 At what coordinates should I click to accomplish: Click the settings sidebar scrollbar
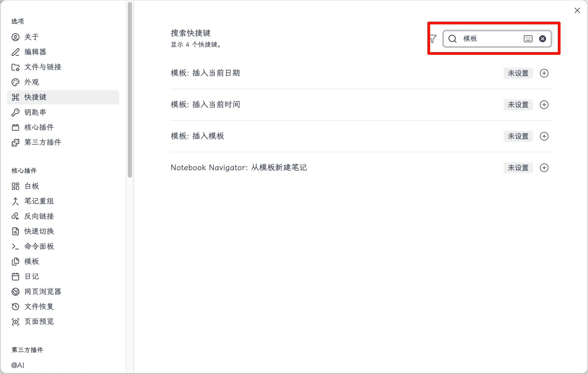pos(130,89)
